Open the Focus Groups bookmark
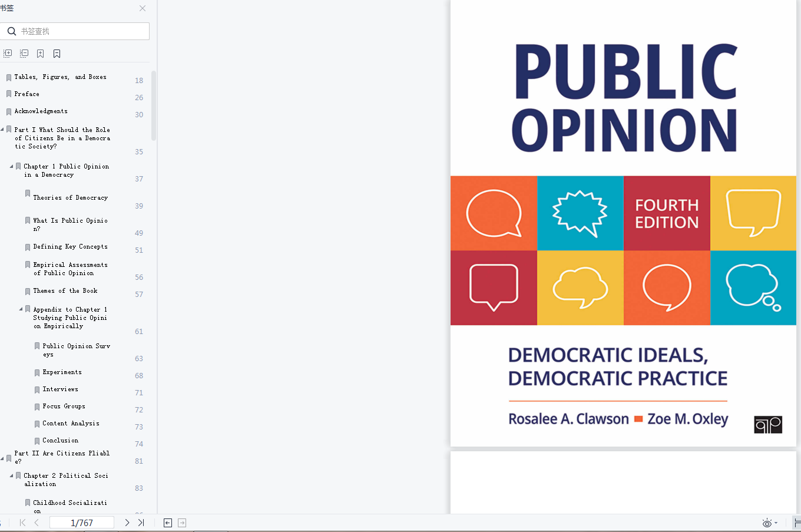The width and height of the screenshot is (801, 532). pos(64,407)
